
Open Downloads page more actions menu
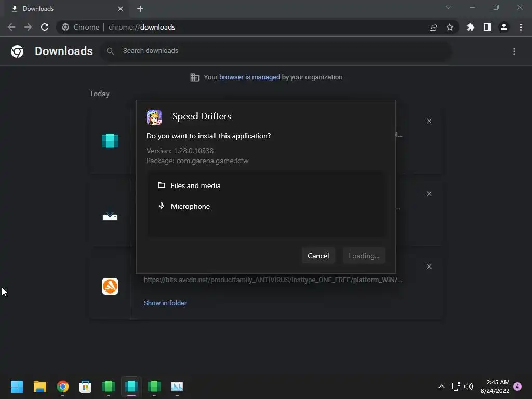[x=514, y=51]
